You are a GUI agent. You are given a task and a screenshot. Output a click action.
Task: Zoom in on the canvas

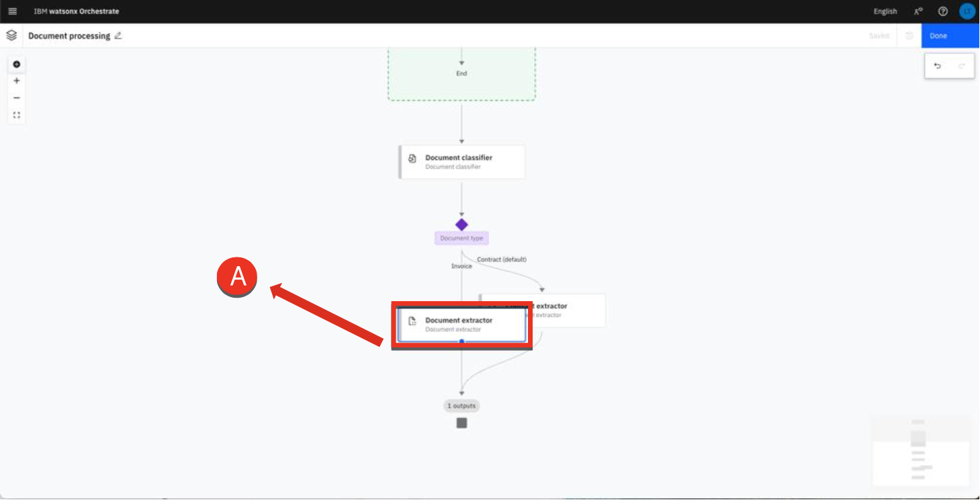(x=17, y=81)
